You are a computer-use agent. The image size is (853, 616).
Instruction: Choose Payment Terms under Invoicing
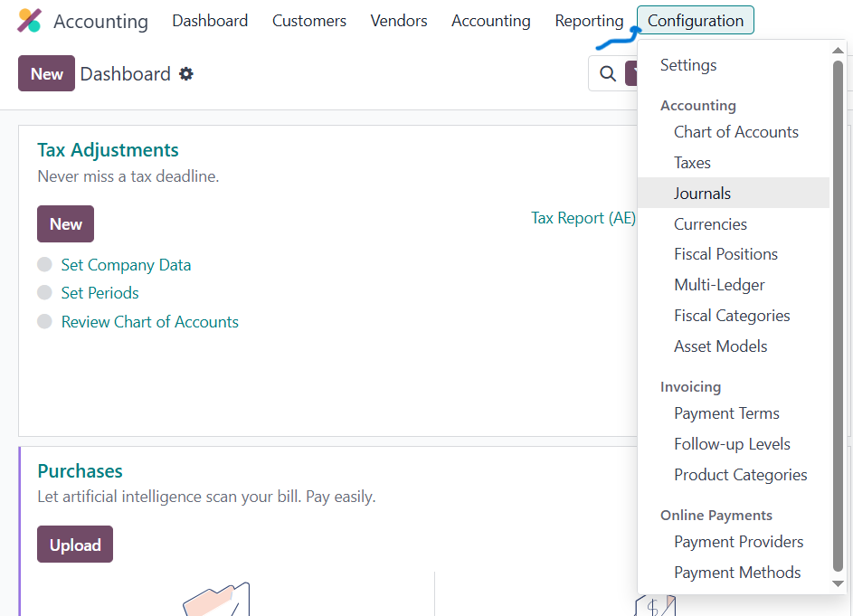click(x=726, y=413)
